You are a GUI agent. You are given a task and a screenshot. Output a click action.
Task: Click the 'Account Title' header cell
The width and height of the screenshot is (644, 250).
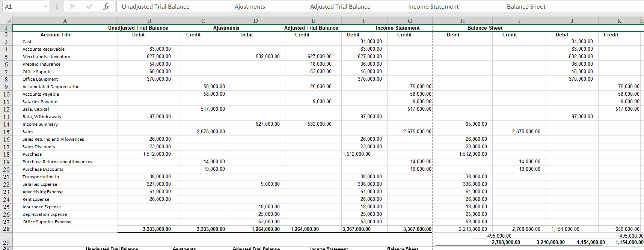click(x=56, y=35)
